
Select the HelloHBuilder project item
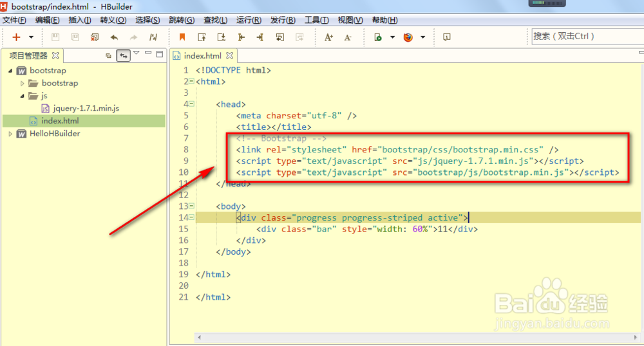click(x=55, y=133)
